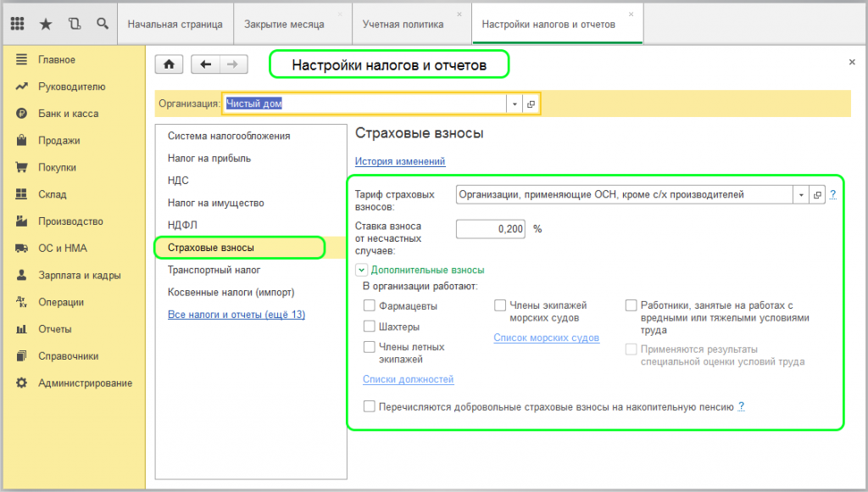The width and height of the screenshot is (868, 492).
Task: Navigate back with the left arrow
Action: pyautogui.click(x=205, y=64)
